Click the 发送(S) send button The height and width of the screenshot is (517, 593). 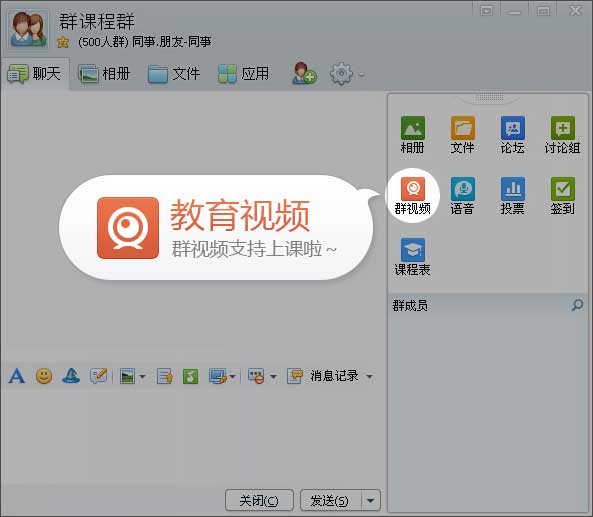[x=331, y=500]
